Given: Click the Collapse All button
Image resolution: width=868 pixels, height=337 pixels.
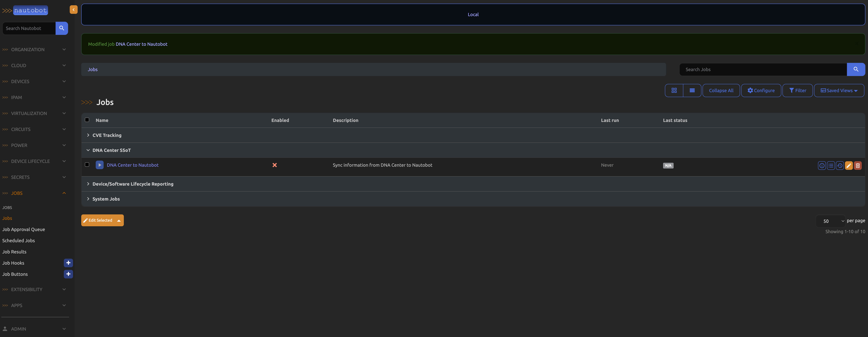Looking at the screenshot, I should coord(721,90).
